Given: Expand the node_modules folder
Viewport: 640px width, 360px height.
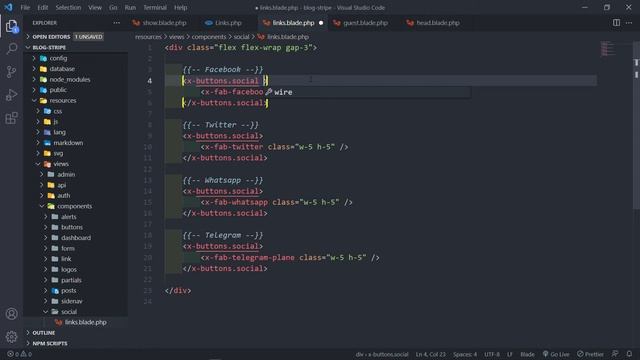Looking at the screenshot, I should [x=75, y=80].
